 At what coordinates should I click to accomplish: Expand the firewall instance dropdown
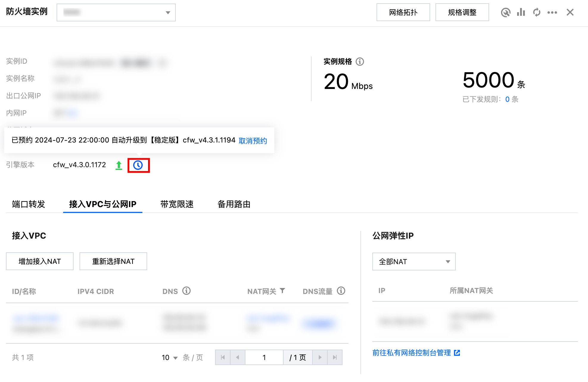point(116,12)
